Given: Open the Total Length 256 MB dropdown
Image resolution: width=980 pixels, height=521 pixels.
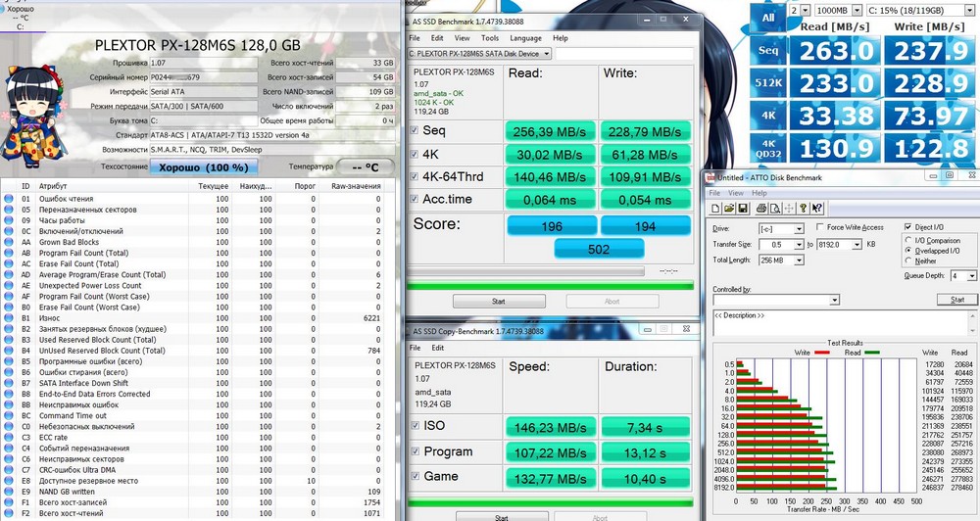Looking at the screenshot, I should click(x=781, y=260).
